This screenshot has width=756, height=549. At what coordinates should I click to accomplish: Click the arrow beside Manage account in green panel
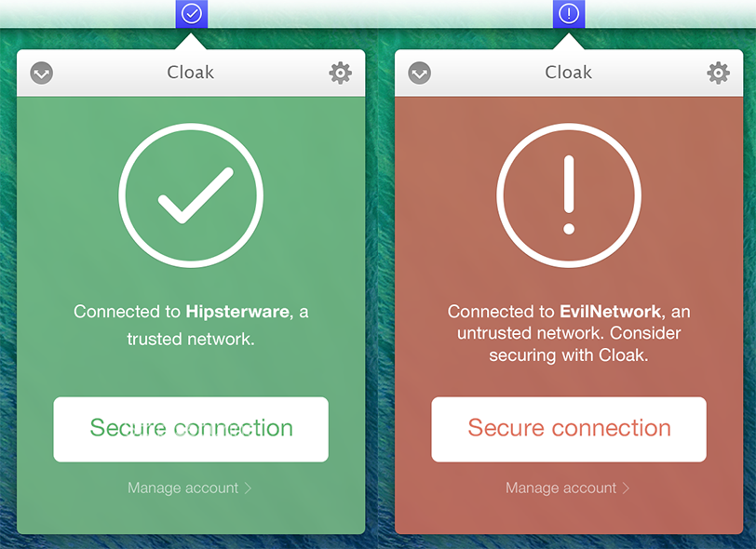click(x=248, y=488)
